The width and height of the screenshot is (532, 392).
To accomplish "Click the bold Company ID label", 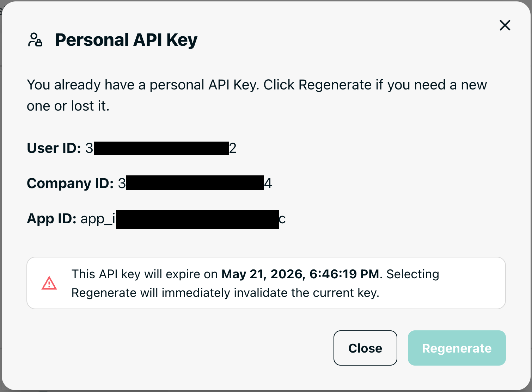I will pyautogui.click(x=70, y=183).
